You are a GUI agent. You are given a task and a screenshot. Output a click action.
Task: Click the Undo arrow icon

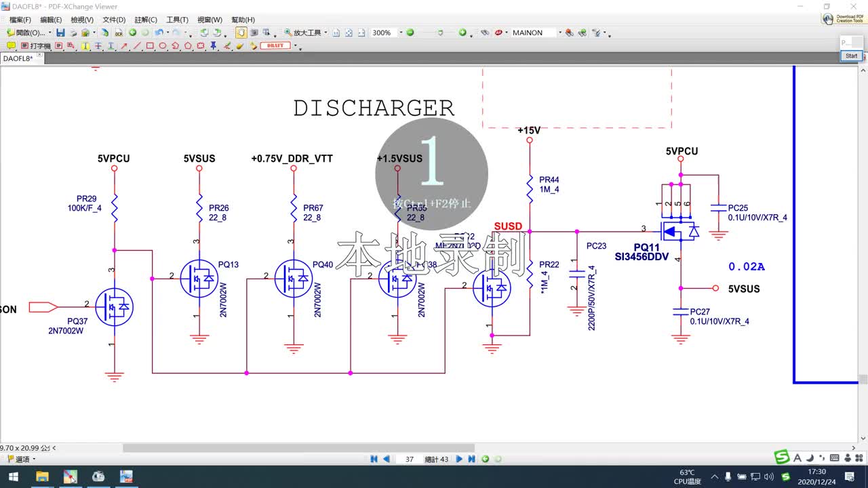pyautogui.click(x=159, y=33)
